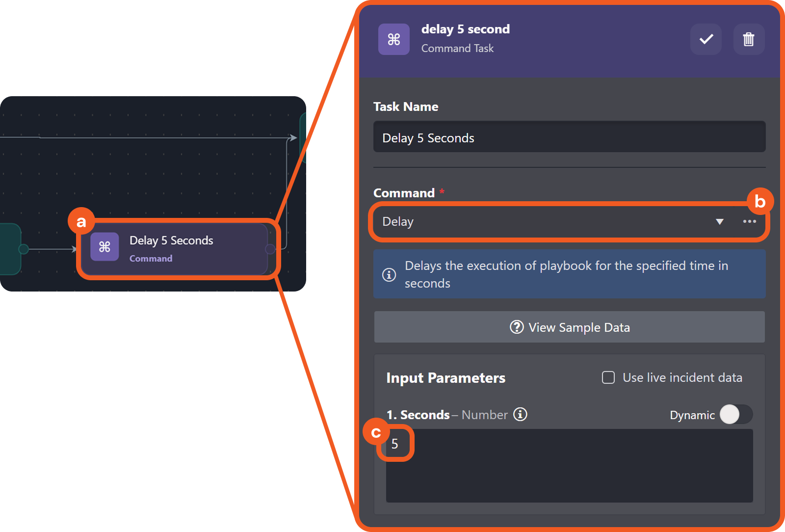Click the output connector of Delay node
Image resolution: width=785 pixels, height=532 pixels.
click(270, 249)
